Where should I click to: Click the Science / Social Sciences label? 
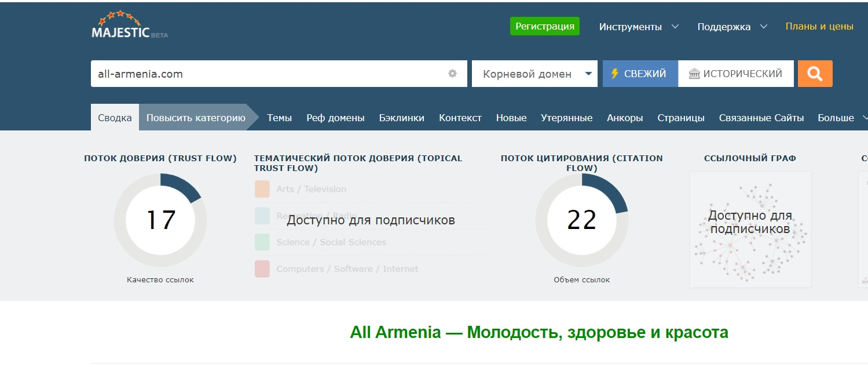point(331,242)
